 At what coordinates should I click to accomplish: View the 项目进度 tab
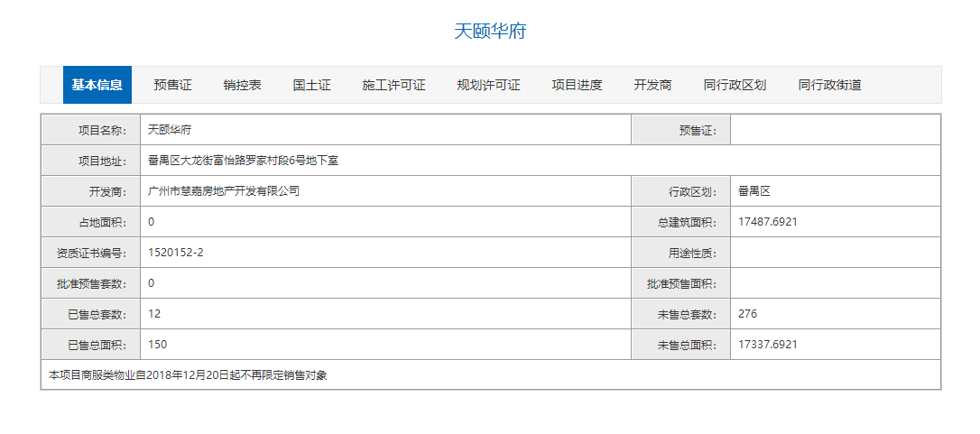pos(577,85)
